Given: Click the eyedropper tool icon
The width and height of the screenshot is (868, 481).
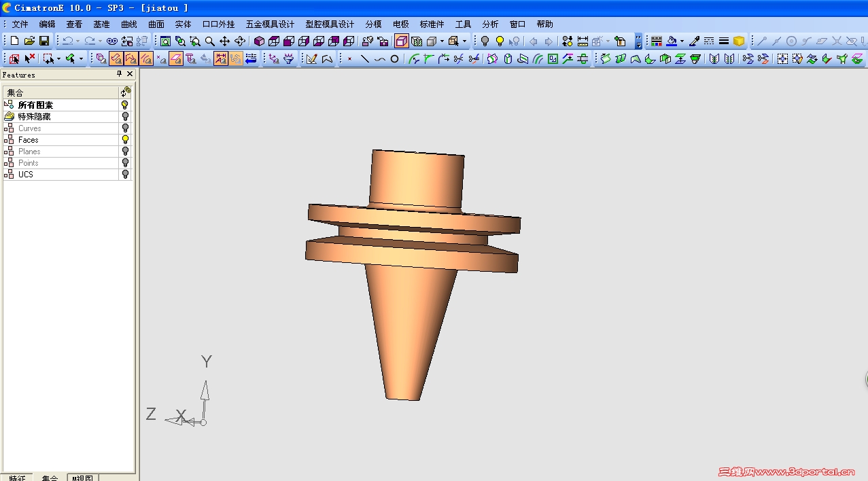Looking at the screenshot, I should (695, 41).
